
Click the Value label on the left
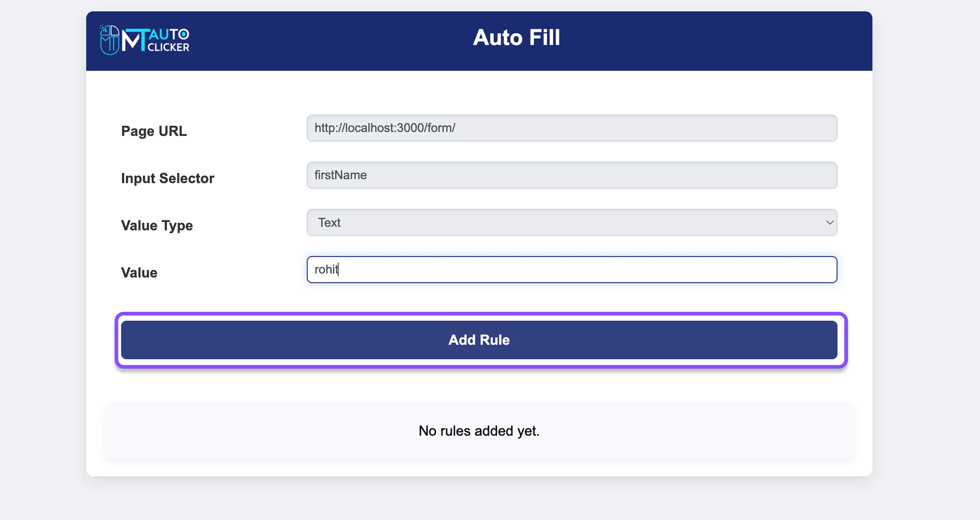[x=139, y=272]
